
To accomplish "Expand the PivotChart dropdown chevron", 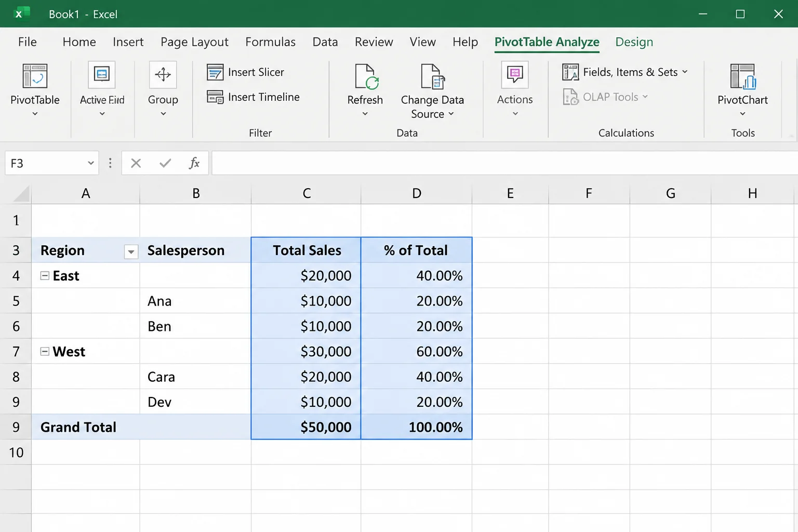I will (743, 114).
